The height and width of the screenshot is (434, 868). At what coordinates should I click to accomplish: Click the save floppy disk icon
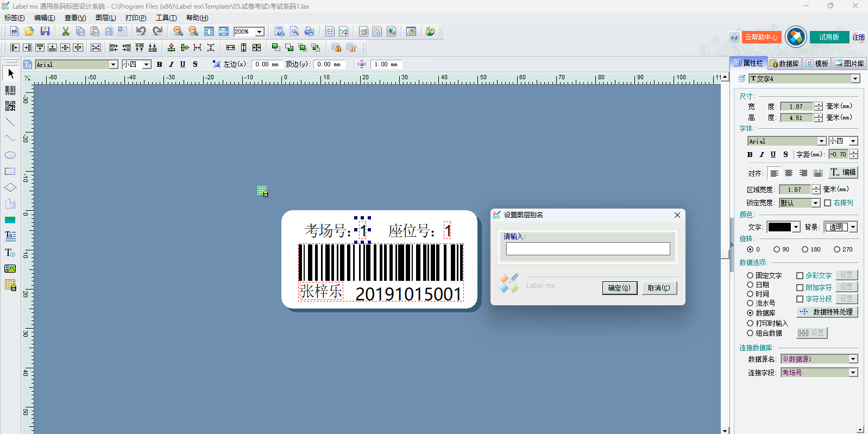pyautogui.click(x=45, y=32)
